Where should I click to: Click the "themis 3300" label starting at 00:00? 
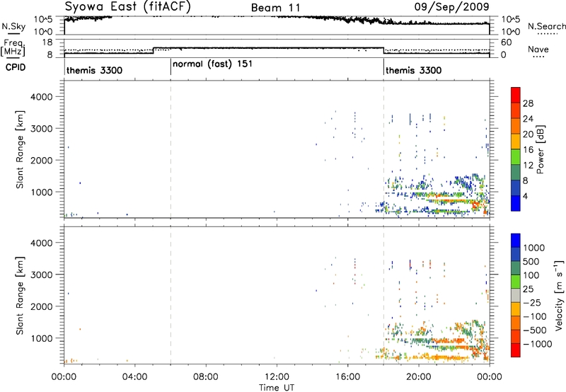pos(94,70)
